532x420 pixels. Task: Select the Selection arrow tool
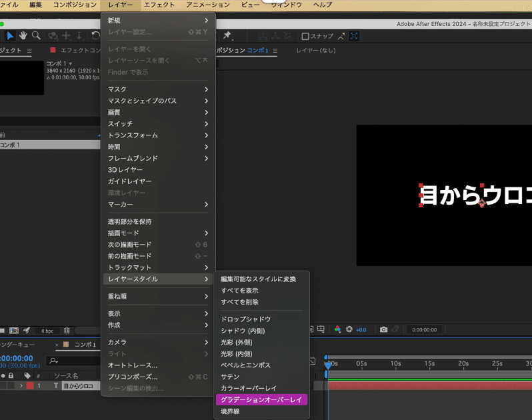point(10,35)
